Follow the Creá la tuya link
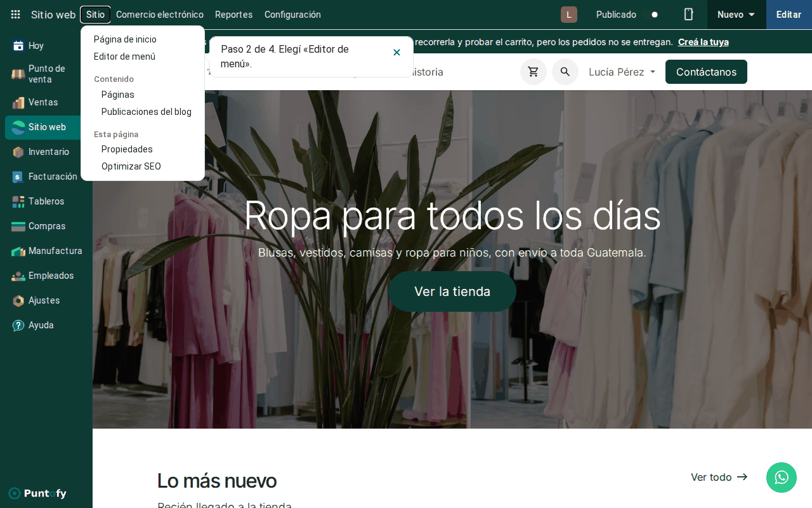 (x=704, y=42)
